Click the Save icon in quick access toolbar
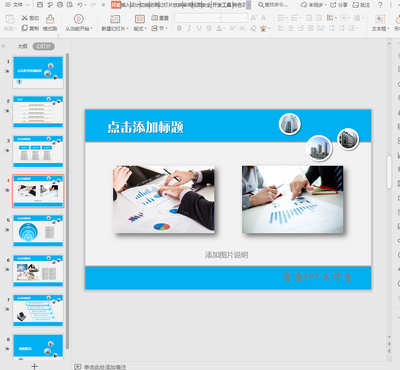The height and width of the screenshot is (370, 400). (40, 5)
